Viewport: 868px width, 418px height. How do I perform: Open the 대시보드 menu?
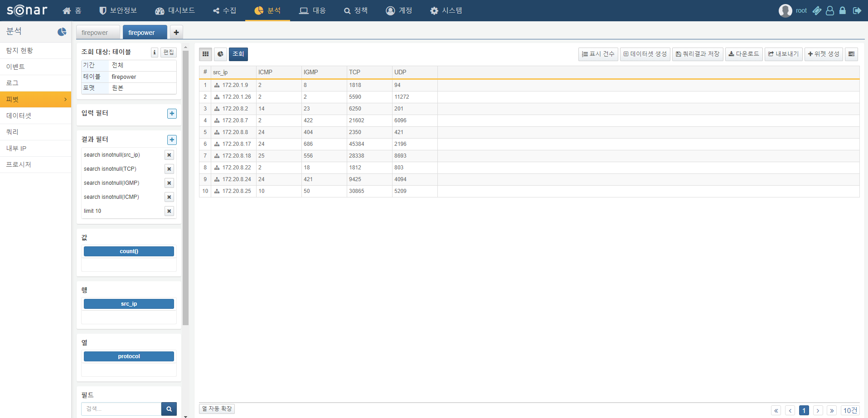[175, 10]
